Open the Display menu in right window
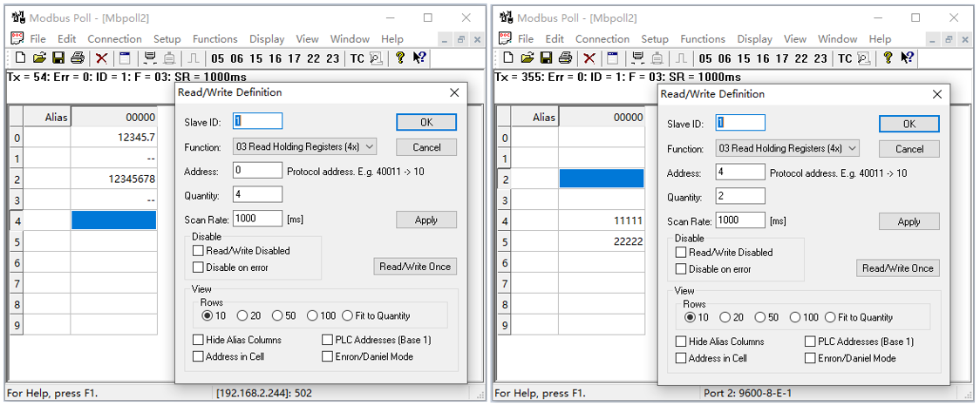This screenshot has height=406, width=980. tap(754, 39)
